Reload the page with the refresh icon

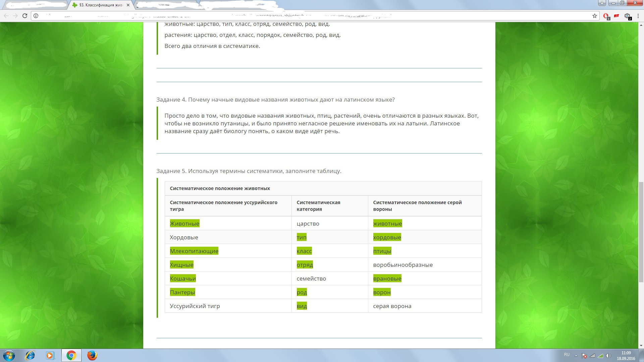(24, 16)
